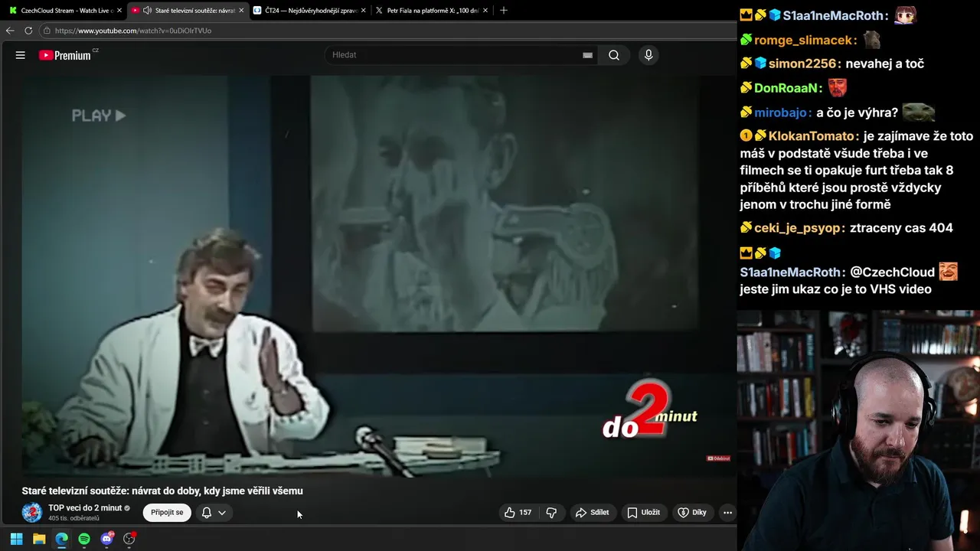Viewport: 980px width, 551px height.
Task: Click the 'nevahej a toč' chat message
Action: pos(885,64)
